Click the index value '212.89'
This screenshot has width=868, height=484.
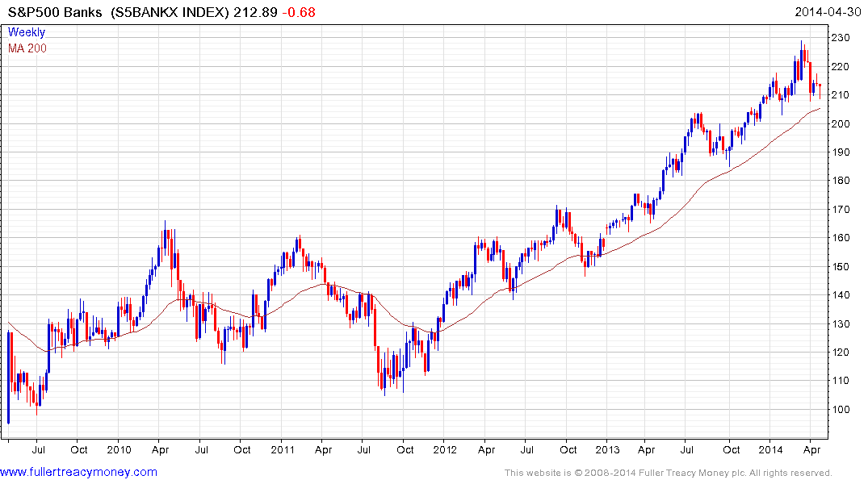pos(255,12)
